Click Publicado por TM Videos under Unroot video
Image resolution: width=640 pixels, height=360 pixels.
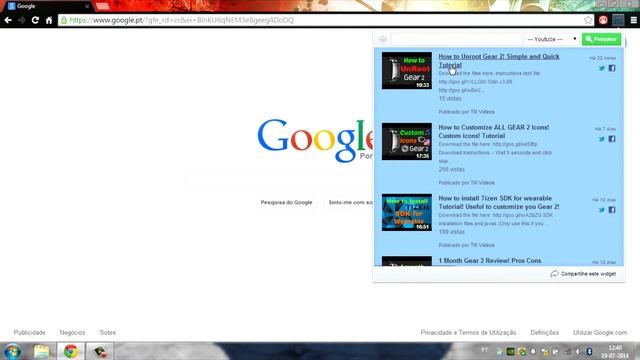click(466, 111)
